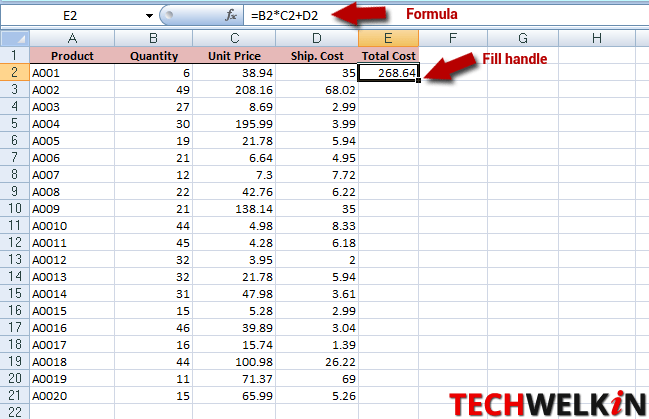The height and width of the screenshot is (419, 649).
Task: Select product cell A006
Action: click(72, 158)
